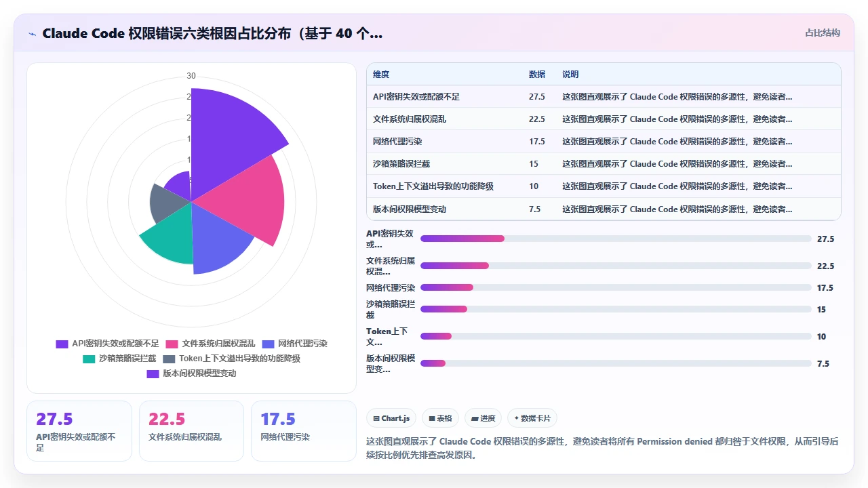Click the 说明 column header
Screen dimensions: 868x488
pyautogui.click(x=570, y=75)
